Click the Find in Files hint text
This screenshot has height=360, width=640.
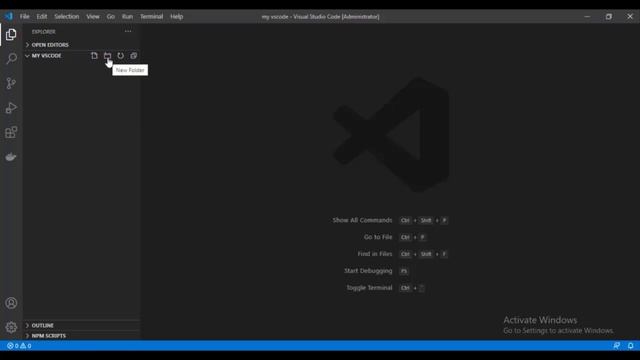(x=375, y=254)
